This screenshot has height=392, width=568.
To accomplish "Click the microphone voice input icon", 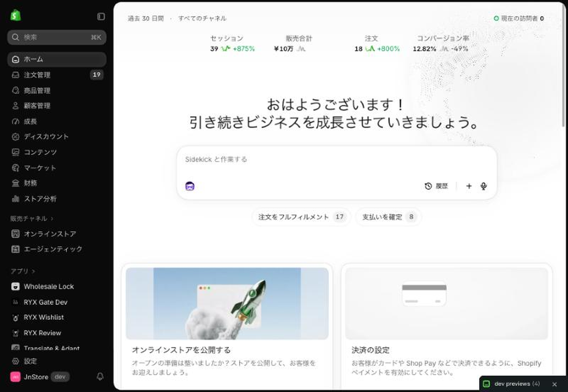I will (x=484, y=186).
